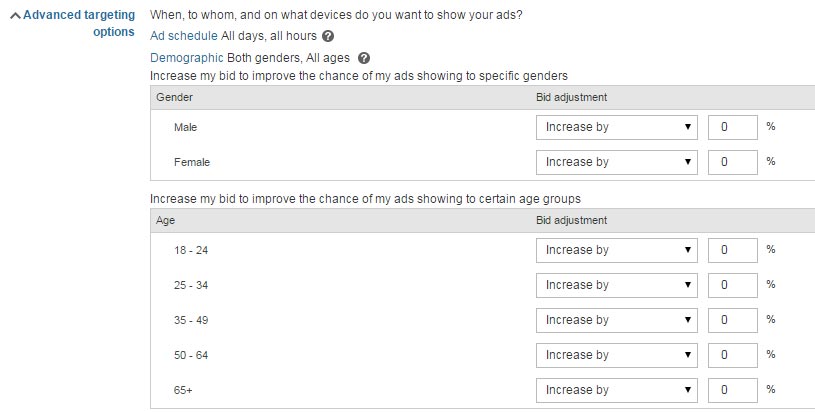815x412 pixels.
Task: Click the Female bid percentage field
Action: click(732, 162)
